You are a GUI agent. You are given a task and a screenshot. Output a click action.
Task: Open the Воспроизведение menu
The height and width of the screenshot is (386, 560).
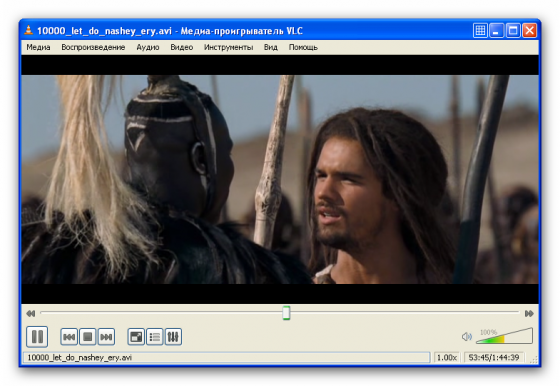coord(93,47)
